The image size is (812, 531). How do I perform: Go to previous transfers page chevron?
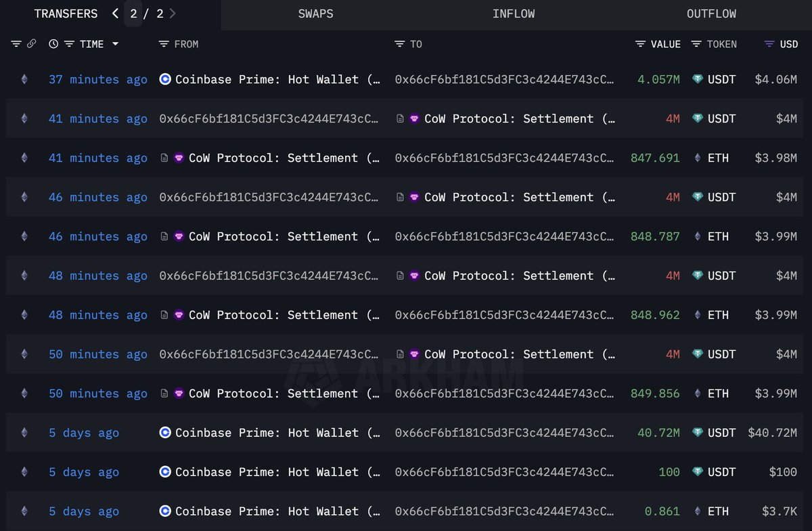pyautogui.click(x=116, y=14)
